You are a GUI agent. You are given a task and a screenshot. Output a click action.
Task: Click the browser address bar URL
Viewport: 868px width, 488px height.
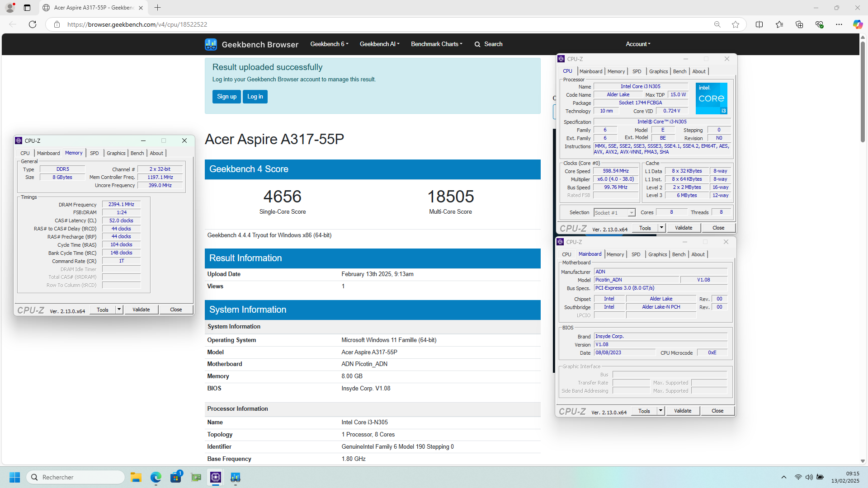tap(137, 24)
